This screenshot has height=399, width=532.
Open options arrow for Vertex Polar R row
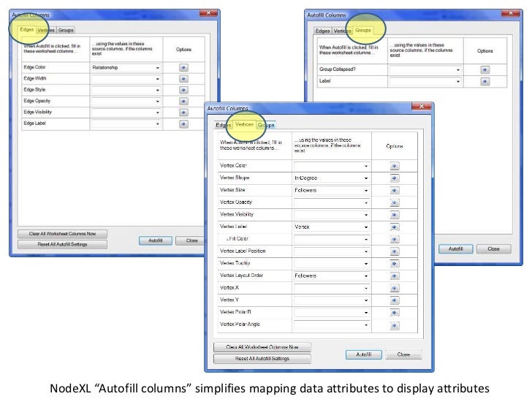click(395, 313)
